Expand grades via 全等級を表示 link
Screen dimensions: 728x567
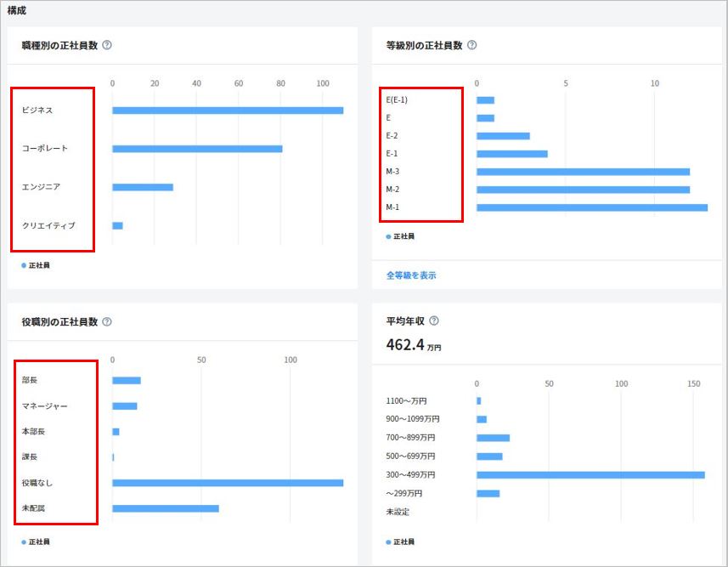pyautogui.click(x=411, y=275)
